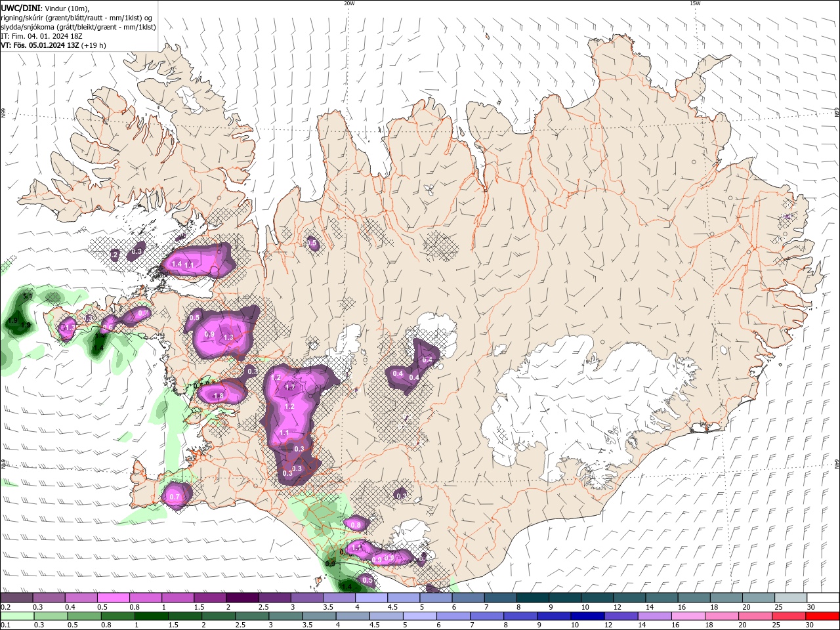Pick the 0.8 mm dark green rain swatch
Image resolution: width=840 pixels, height=630 pixels.
[118, 616]
